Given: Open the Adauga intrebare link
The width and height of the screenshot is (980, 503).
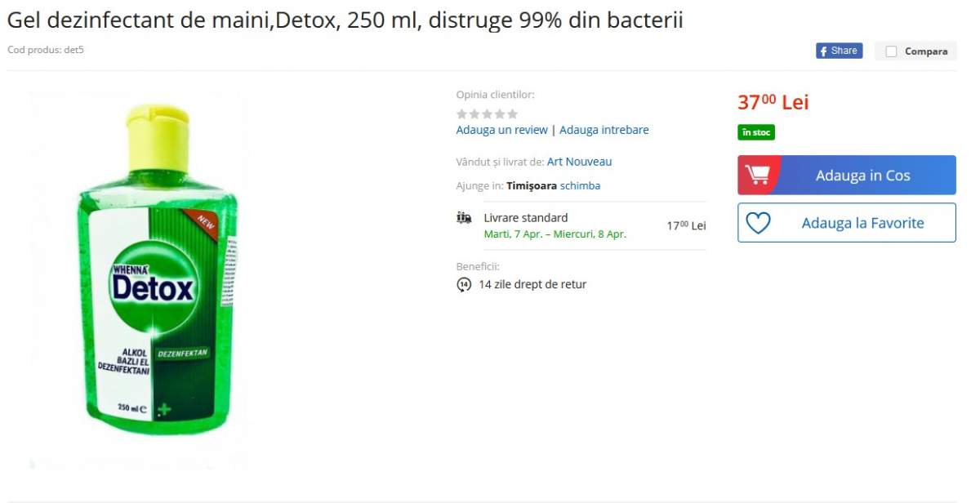Looking at the screenshot, I should coord(604,130).
